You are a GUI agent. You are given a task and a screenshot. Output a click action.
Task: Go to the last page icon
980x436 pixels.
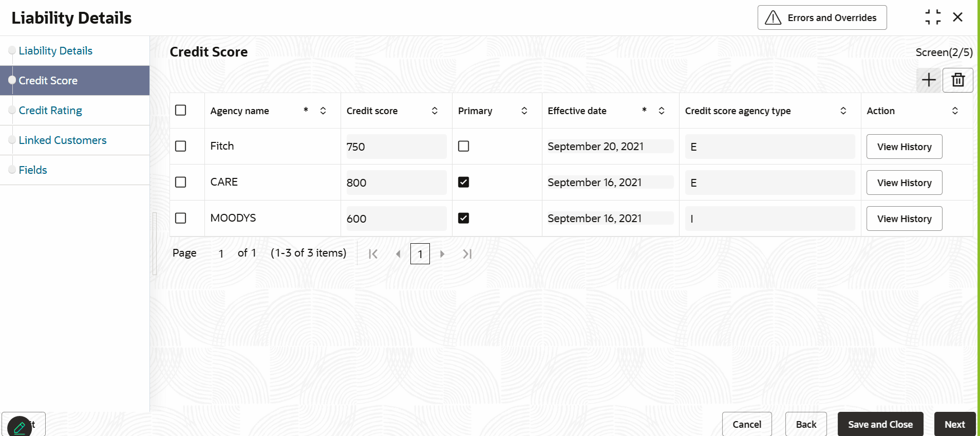[467, 254]
